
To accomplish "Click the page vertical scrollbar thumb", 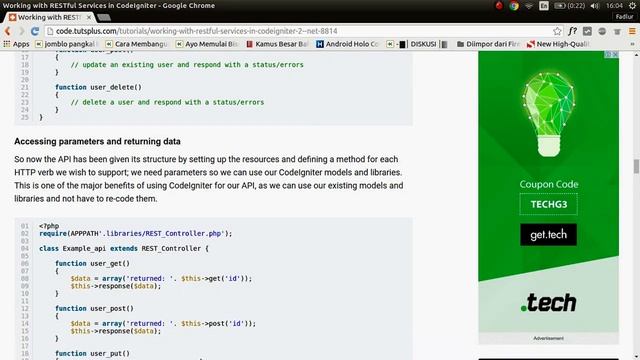I will coord(636,167).
